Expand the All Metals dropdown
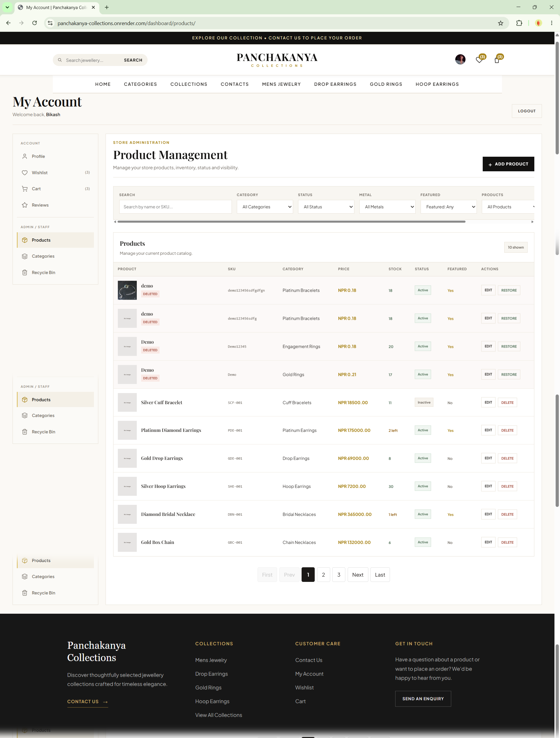The width and height of the screenshot is (560, 738). (x=387, y=207)
